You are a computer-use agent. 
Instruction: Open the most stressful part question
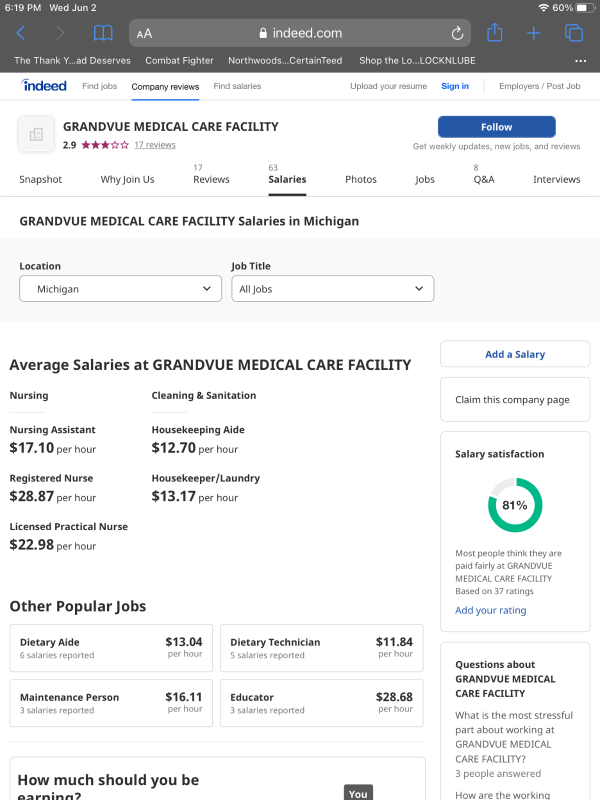pos(514,737)
